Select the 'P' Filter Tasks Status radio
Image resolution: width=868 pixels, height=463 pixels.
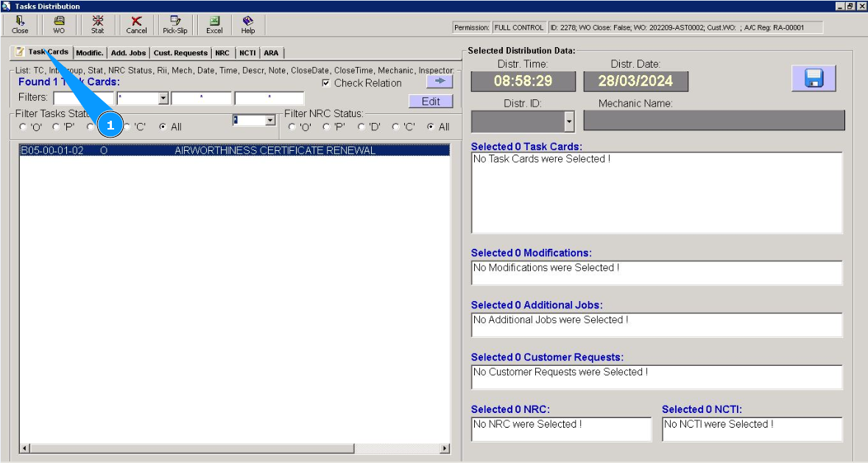tap(56, 127)
